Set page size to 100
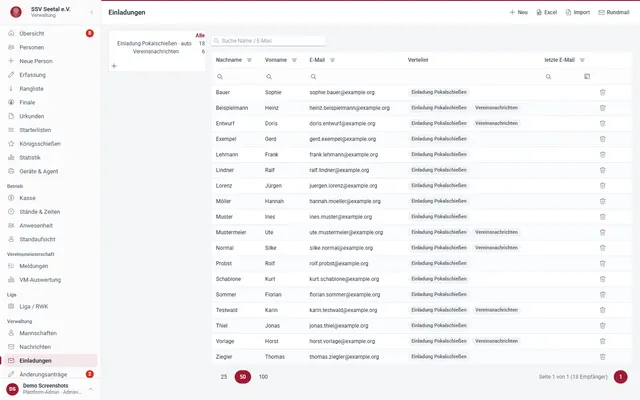640x400 pixels. coord(263,377)
